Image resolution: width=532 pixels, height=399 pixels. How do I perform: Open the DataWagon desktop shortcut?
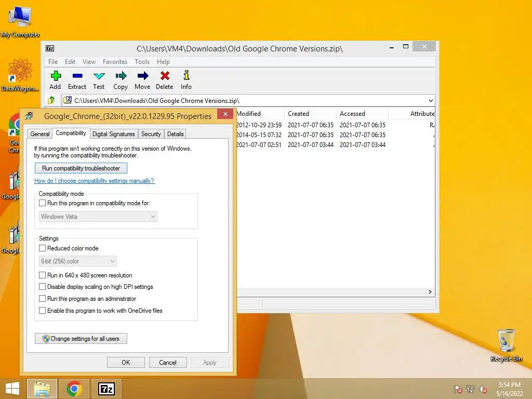[x=20, y=75]
